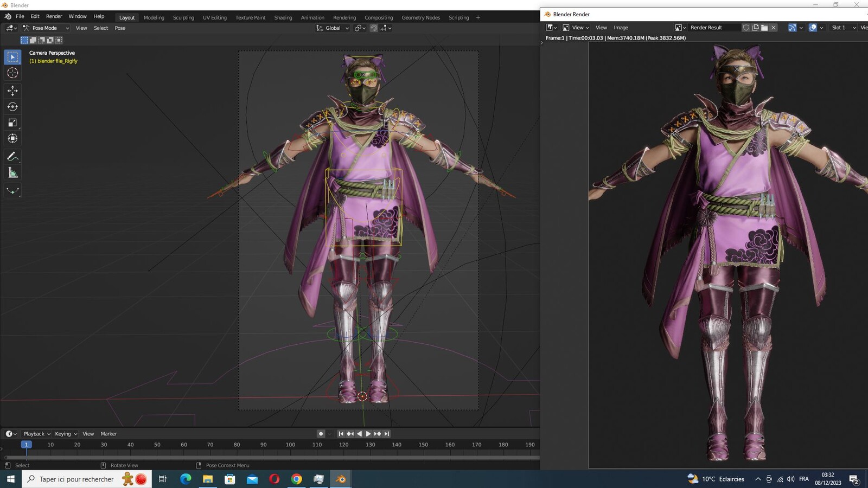Expand the Playback popover
Screen dimensions: 868x488
[37, 434]
